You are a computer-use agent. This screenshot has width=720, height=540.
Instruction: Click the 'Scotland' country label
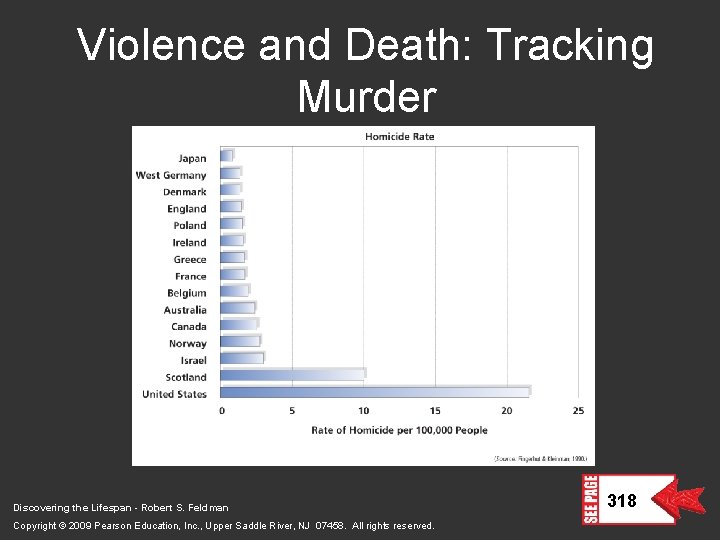pos(186,377)
